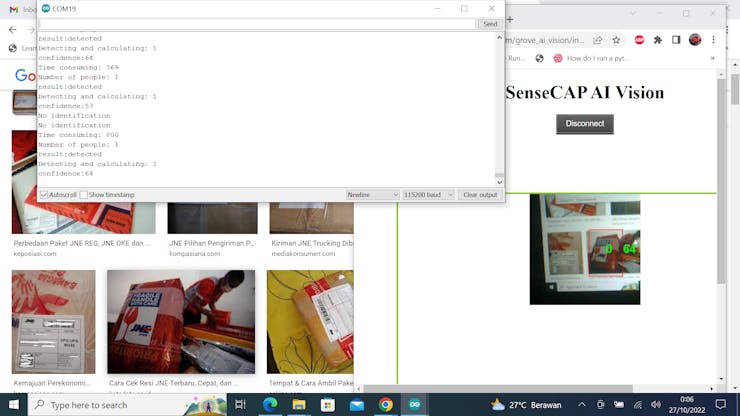Open the Chrome extensions puzzle icon
Screen dimensions: 740x416
pyautogui.click(x=658, y=40)
